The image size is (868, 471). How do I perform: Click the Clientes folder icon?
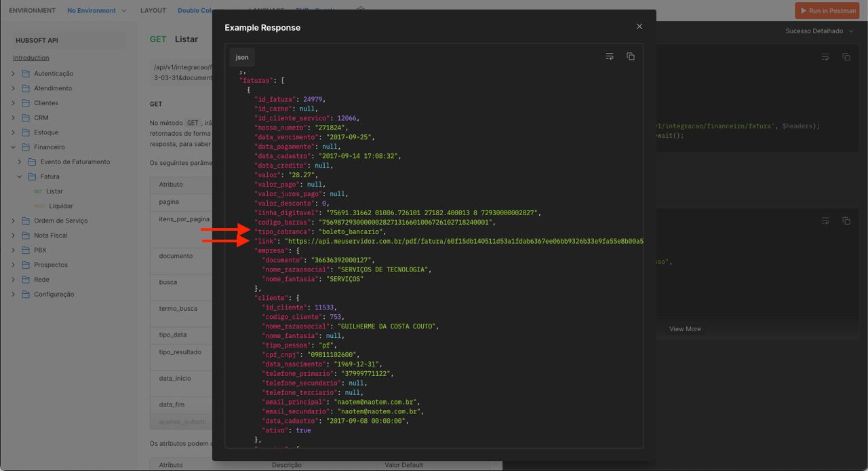point(26,103)
